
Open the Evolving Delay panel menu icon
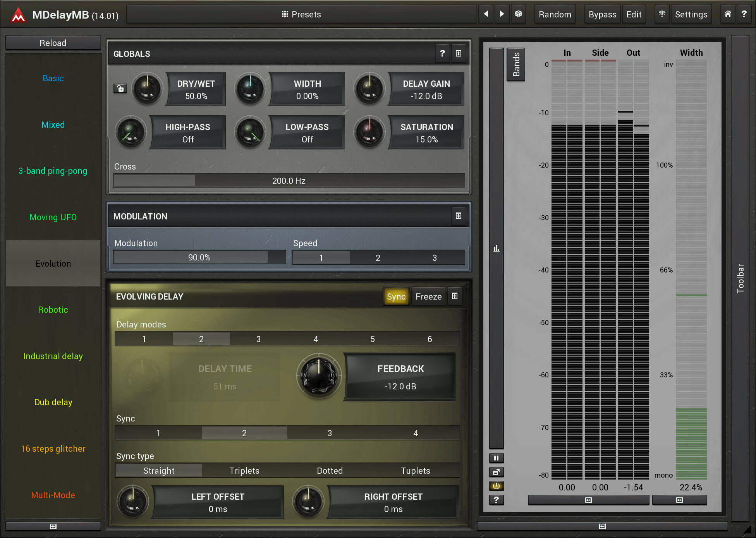(x=455, y=296)
